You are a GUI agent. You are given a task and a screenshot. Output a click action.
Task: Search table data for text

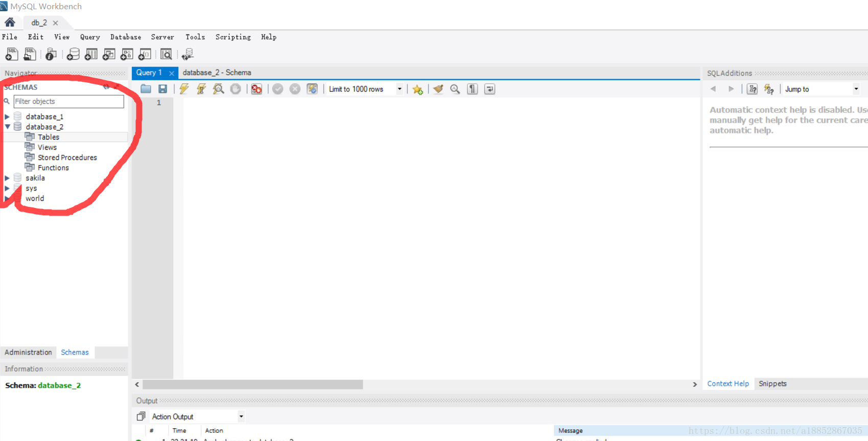[166, 54]
